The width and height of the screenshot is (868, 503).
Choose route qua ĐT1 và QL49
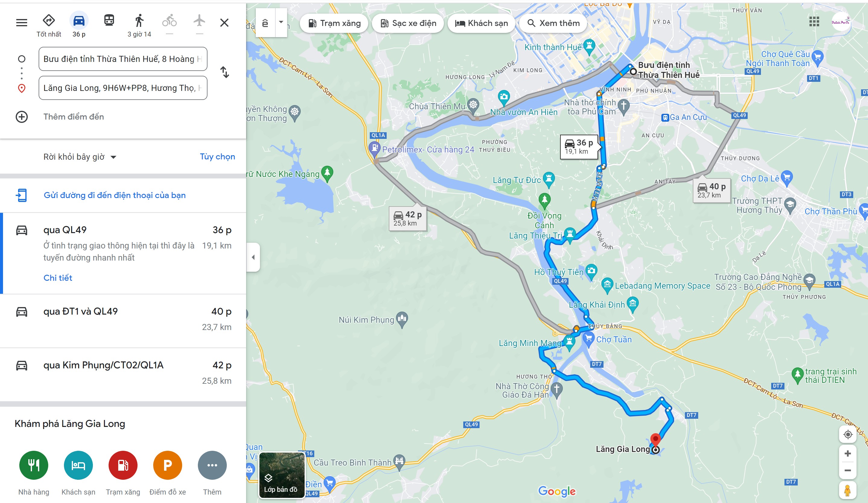(123, 321)
